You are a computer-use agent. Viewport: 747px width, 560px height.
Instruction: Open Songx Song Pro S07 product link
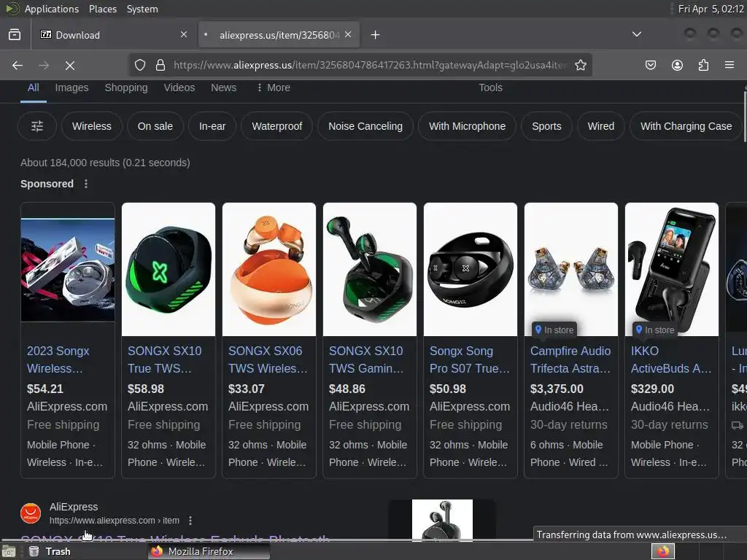(470, 359)
